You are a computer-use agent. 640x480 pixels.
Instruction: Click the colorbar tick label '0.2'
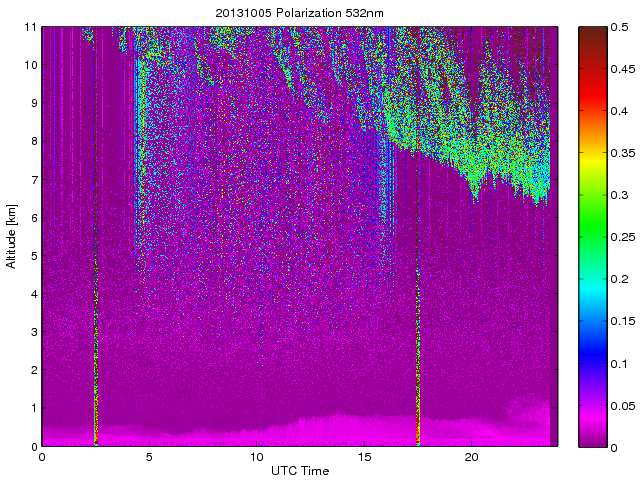(619, 279)
